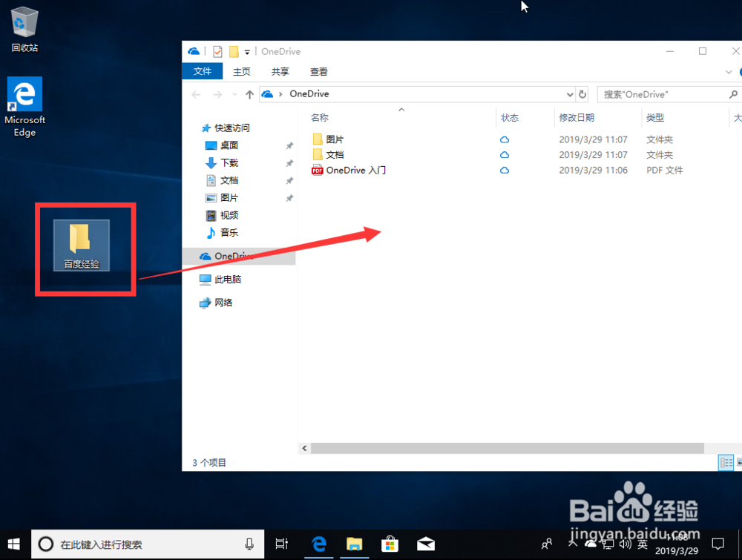Go back with the Back arrow

[x=196, y=95]
